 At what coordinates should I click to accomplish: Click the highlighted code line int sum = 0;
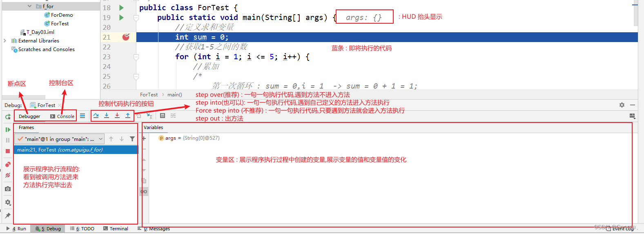pos(202,37)
